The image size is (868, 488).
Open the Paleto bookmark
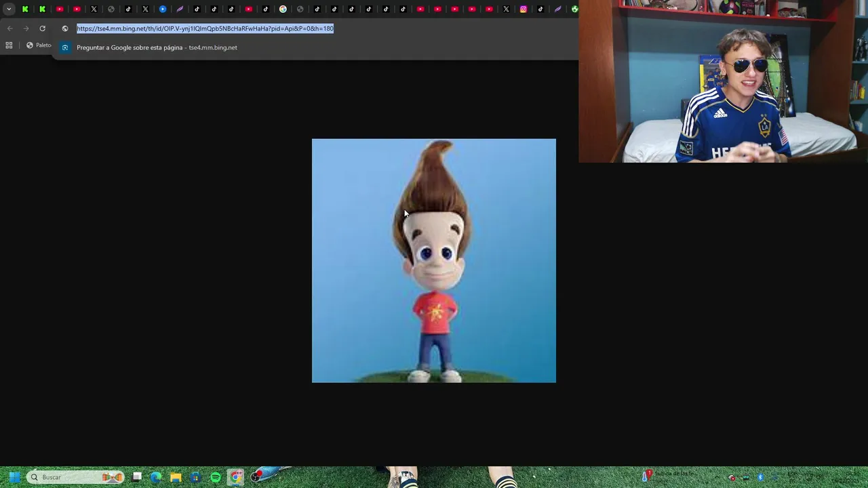pos(39,45)
